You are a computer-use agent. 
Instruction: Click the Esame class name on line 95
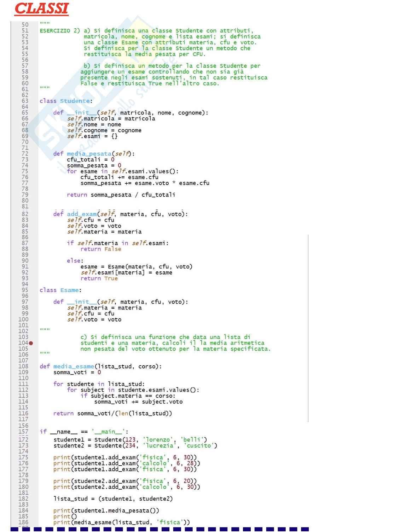[x=69, y=290]
